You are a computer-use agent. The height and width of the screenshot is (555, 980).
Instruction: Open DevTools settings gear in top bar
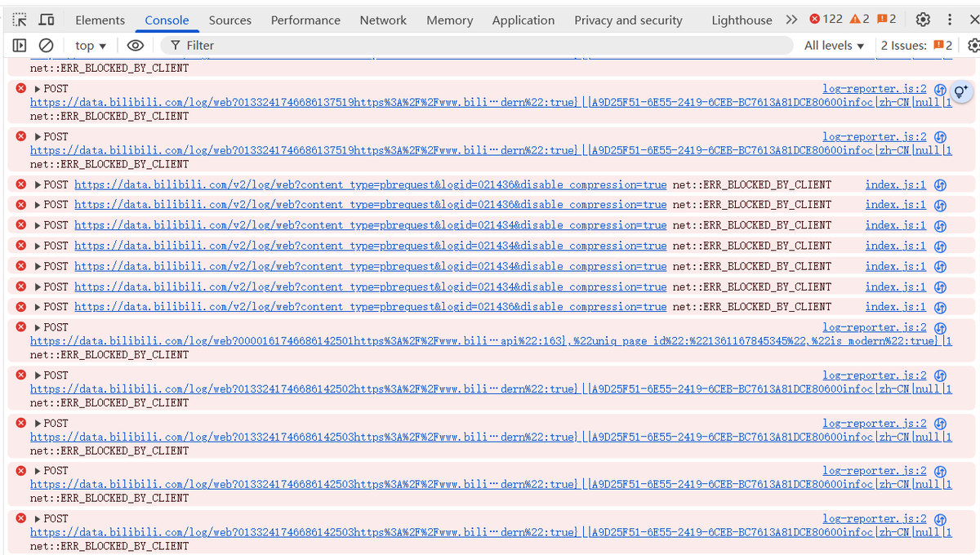(x=923, y=20)
